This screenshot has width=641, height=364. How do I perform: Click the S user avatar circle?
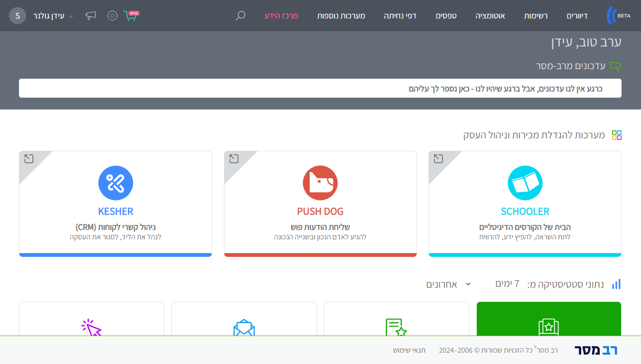[x=18, y=16]
